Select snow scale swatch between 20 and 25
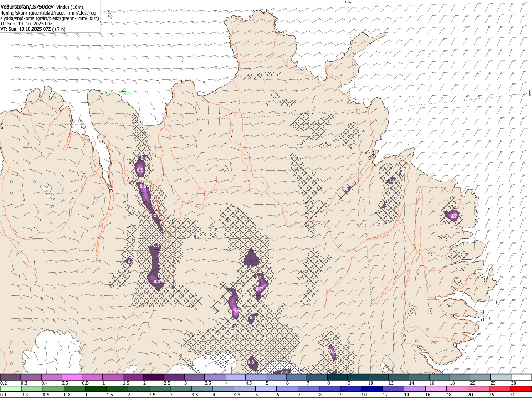Viewport: 532px width, 398px height. [480, 377]
